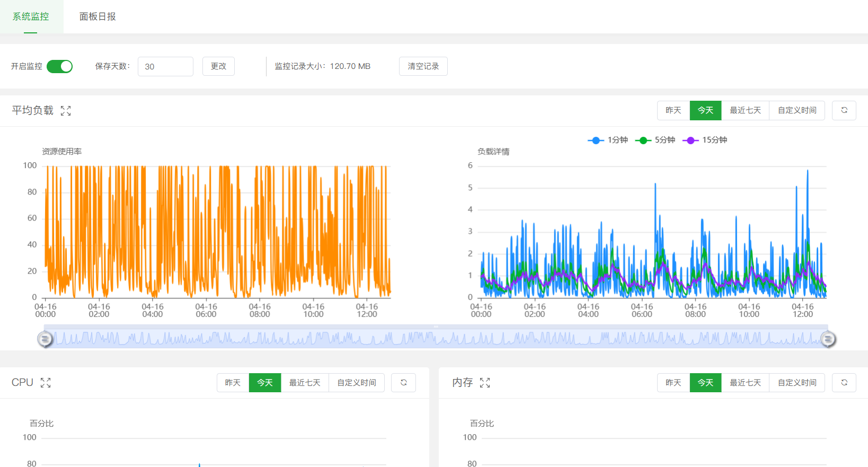Click the 负载详情 chart label
This screenshot has width=868, height=467.
tap(493, 152)
